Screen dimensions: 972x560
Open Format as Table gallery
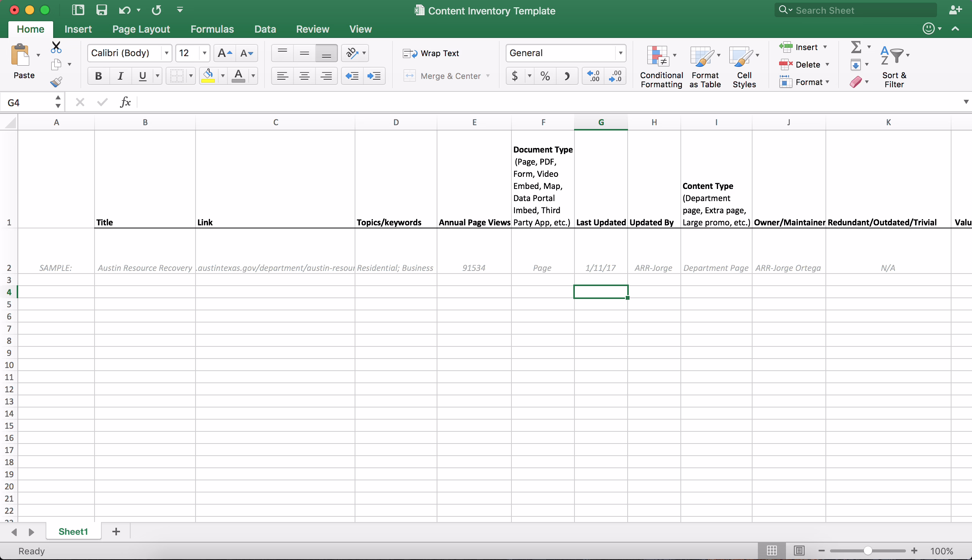[705, 67]
